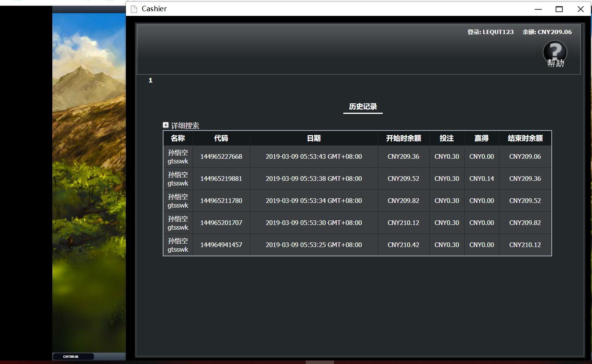Select game code 144965211780

coord(221,201)
